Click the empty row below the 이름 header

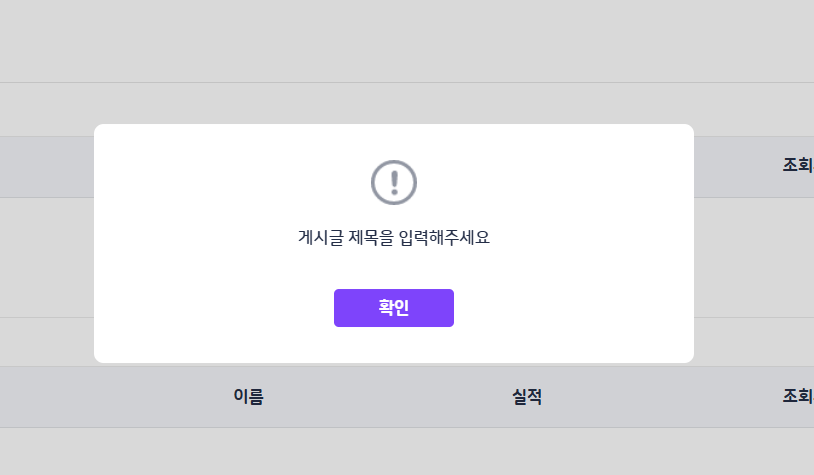point(248,450)
